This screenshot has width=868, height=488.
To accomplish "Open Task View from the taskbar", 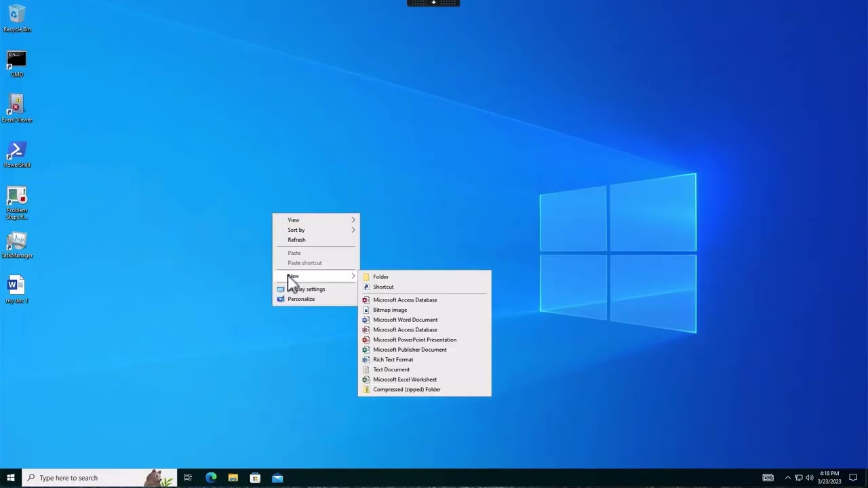I will (188, 478).
